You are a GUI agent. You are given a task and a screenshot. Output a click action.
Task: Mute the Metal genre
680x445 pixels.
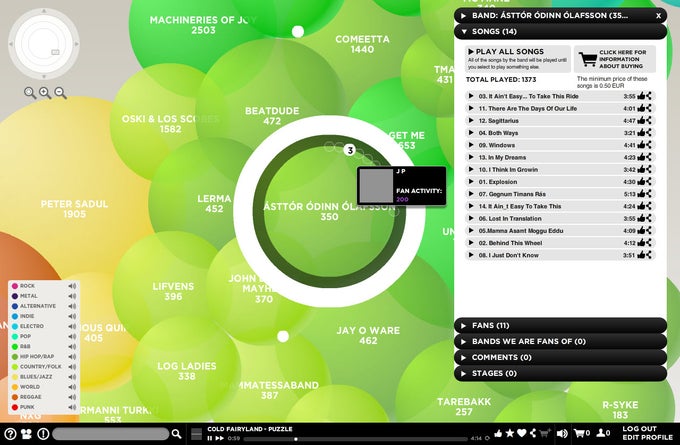[x=72, y=296]
